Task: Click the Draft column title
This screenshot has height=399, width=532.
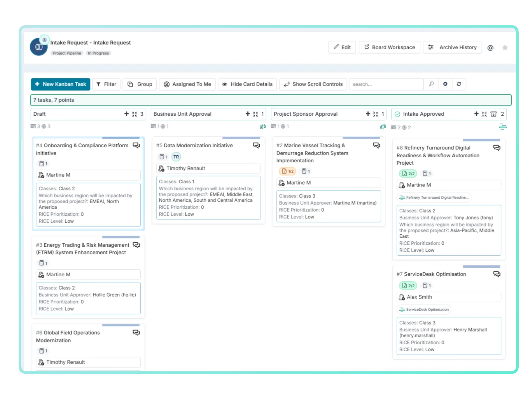Action: point(40,114)
